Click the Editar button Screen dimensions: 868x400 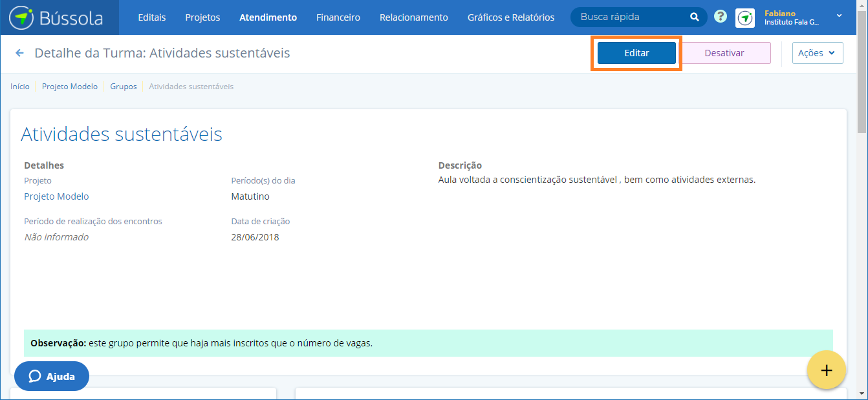click(636, 53)
